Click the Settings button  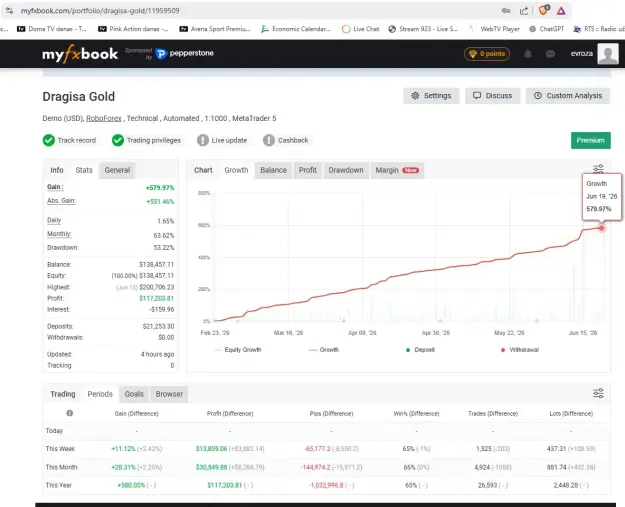click(x=431, y=96)
